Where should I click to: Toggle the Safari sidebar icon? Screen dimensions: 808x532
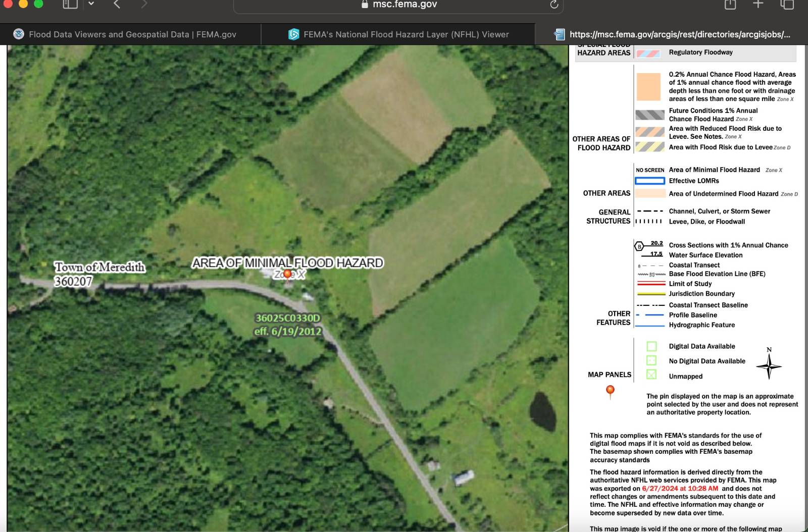69,4
